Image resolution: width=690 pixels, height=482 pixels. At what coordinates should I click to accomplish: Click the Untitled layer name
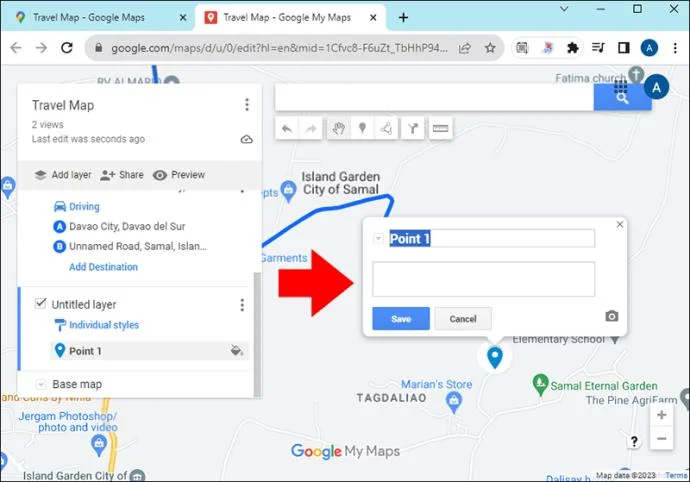84,305
